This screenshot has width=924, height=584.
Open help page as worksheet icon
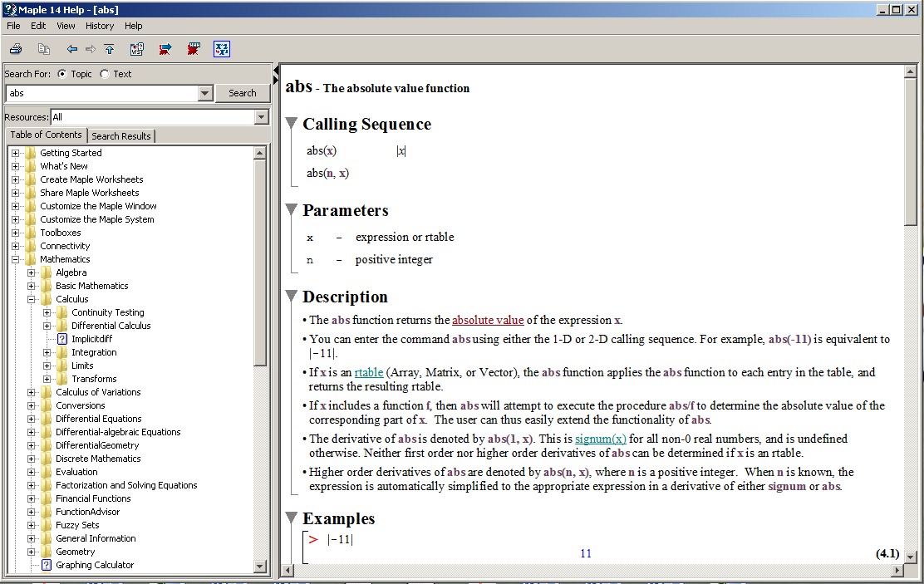coord(137,49)
